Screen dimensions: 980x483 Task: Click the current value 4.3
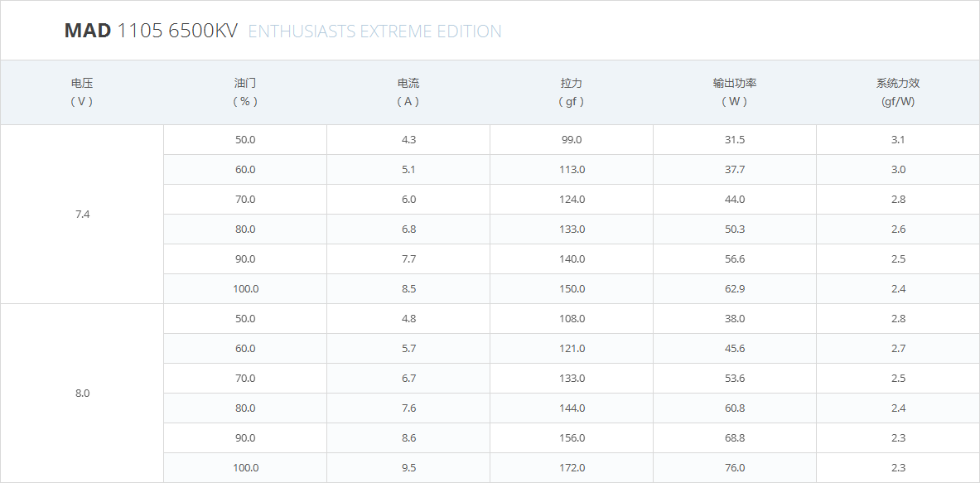click(408, 140)
